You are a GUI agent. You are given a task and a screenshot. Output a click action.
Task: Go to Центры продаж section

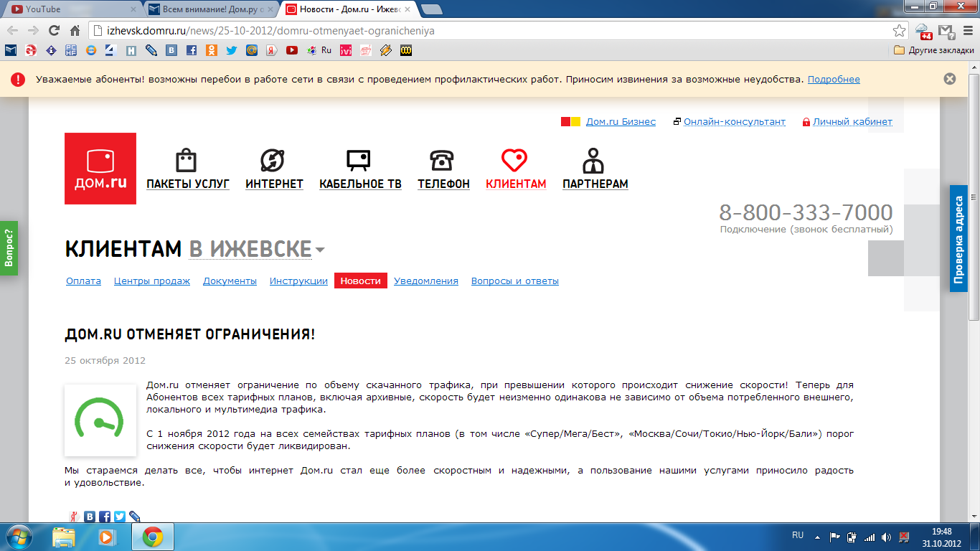152,281
